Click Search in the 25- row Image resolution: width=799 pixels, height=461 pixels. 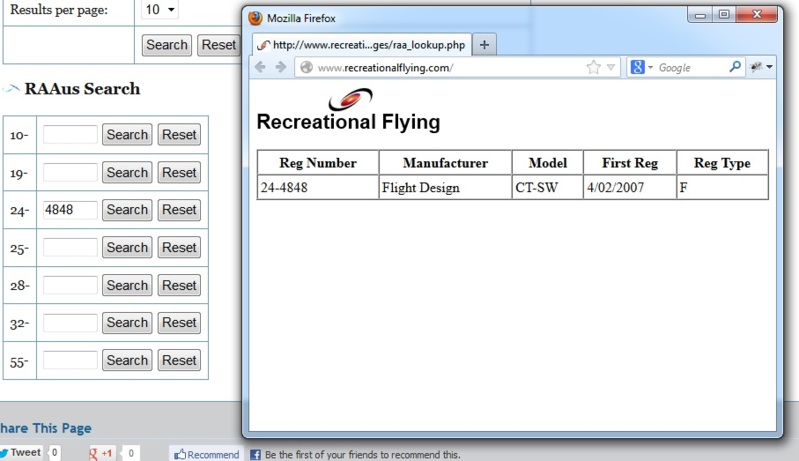tap(127, 248)
